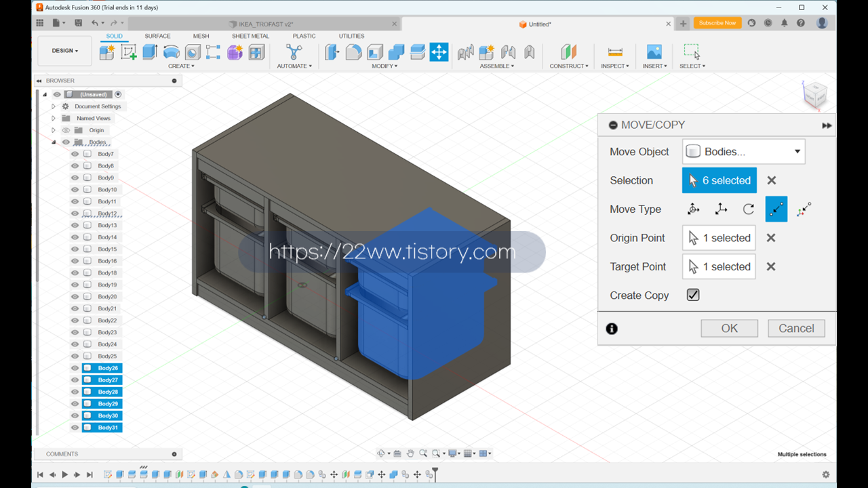868x488 pixels.
Task: Select the Press Pull tool
Action: (x=332, y=52)
